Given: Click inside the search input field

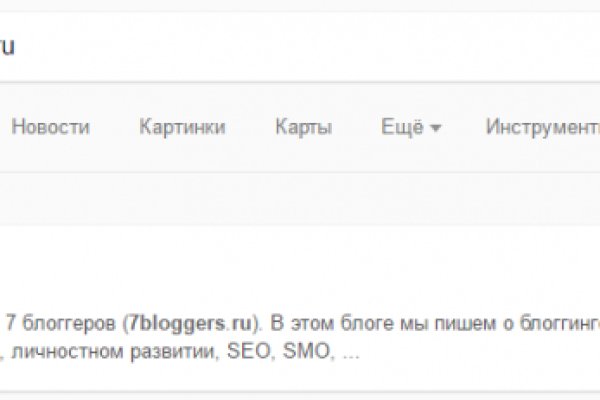Looking at the screenshot, I should [x=300, y=47].
